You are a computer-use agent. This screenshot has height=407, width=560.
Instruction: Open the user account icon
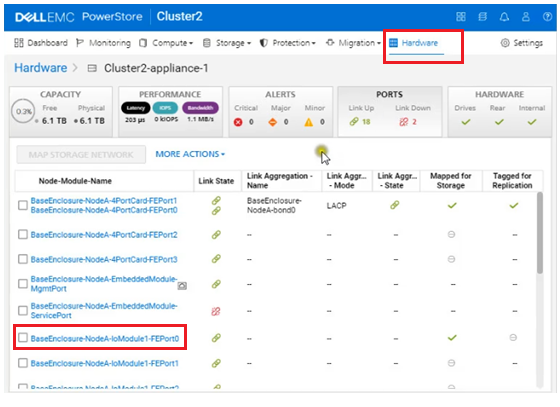tap(526, 16)
